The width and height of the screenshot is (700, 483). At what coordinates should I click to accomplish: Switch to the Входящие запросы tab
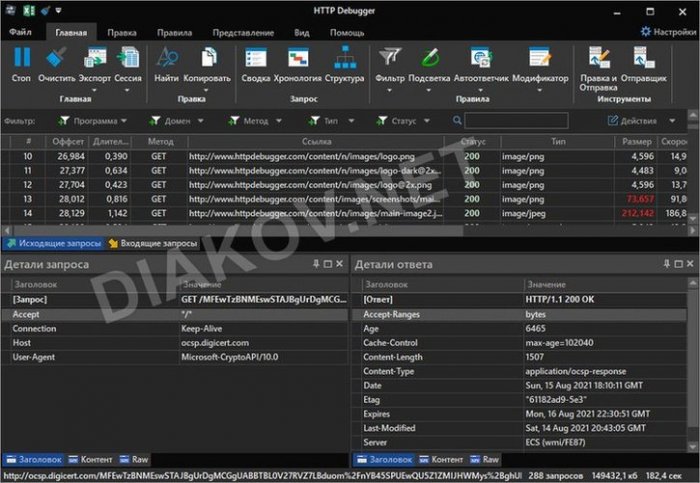(x=152, y=243)
